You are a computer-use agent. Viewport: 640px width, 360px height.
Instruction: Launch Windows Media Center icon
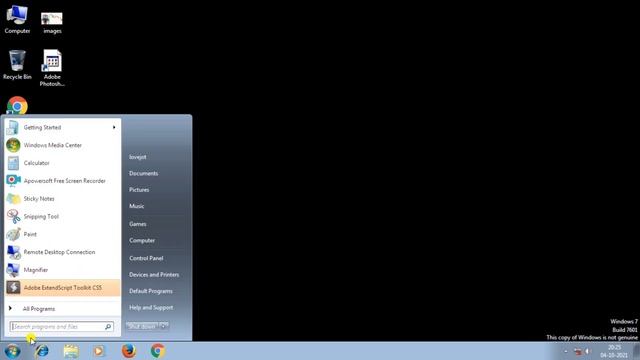pyautogui.click(x=13, y=145)
